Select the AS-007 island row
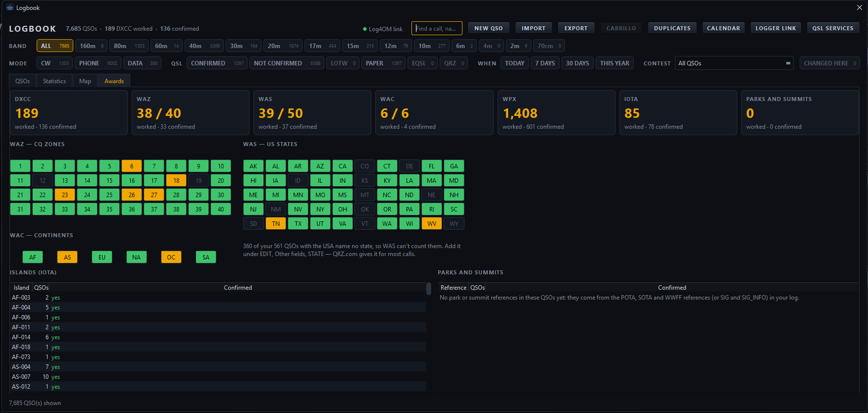 coord(218,377)
